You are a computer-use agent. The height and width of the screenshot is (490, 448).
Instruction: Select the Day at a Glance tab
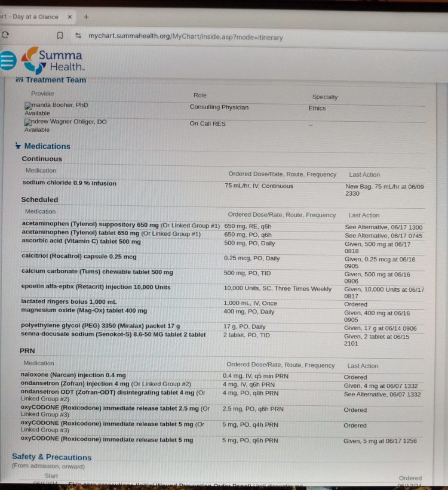30,17
